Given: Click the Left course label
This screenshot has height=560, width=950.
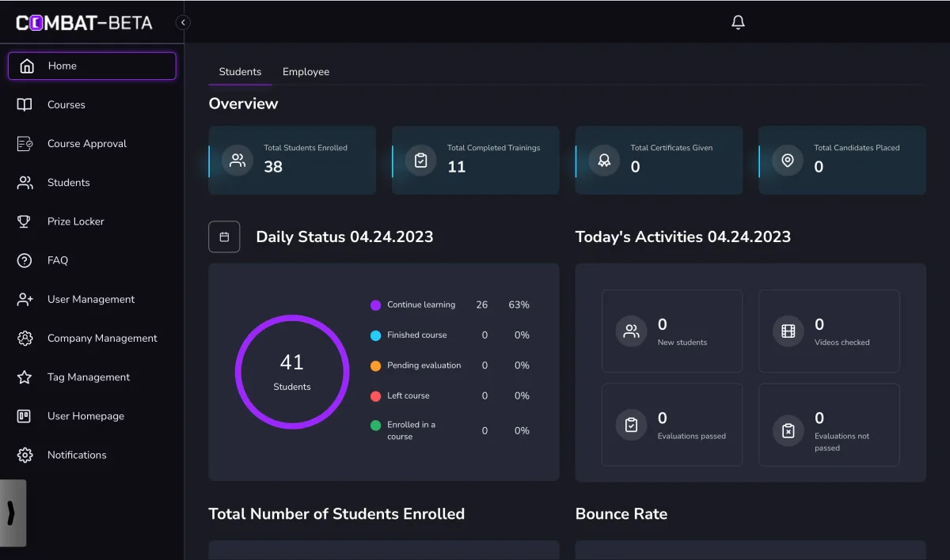Looking at the screenshot, I should click(x=408, y=395).
